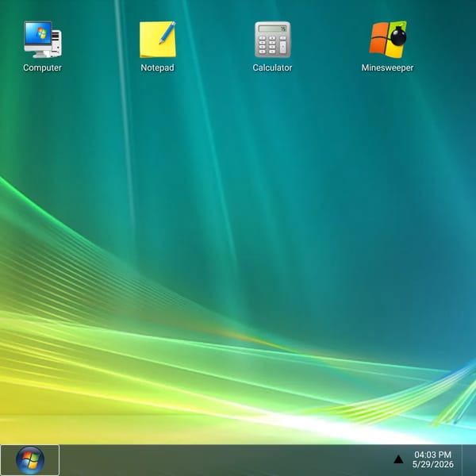476x476 pixels.
Task: Open the Computer desktop icon
Action: click(43, 40)
